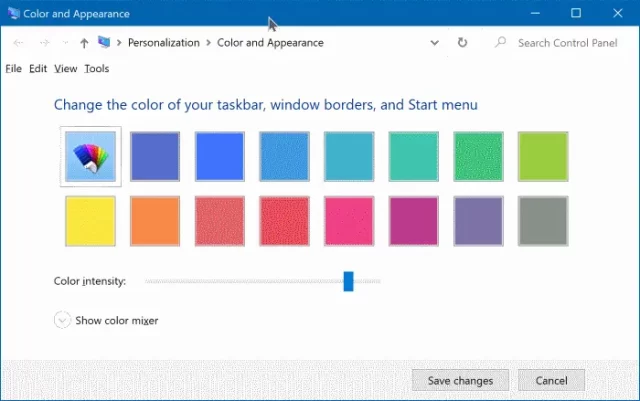640x401 pixels.
Task: Close the Color and Appearance window
Action: click(618, 13)
